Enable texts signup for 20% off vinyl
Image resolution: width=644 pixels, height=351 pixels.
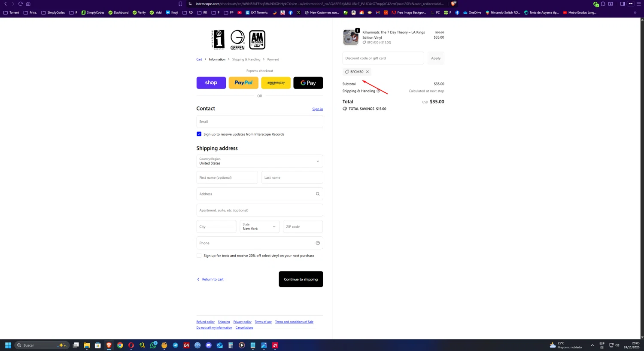[x=199, y=256]
